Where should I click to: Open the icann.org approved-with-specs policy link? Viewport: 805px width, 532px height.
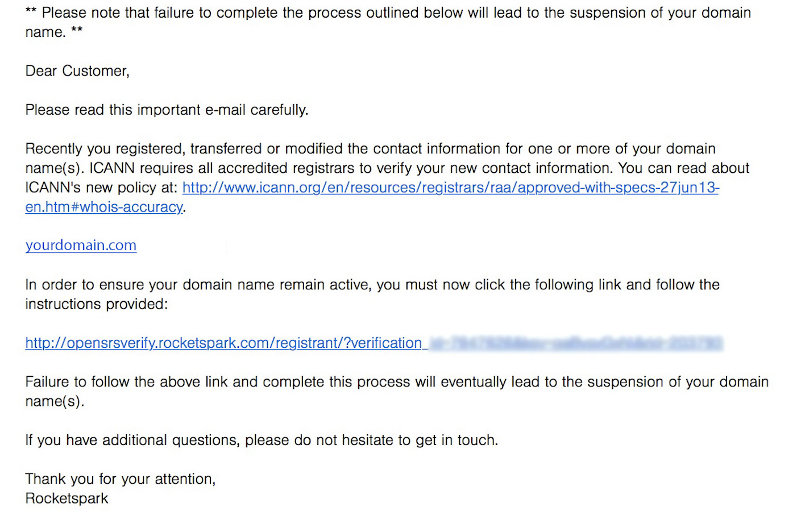click(x=450, y=188)
